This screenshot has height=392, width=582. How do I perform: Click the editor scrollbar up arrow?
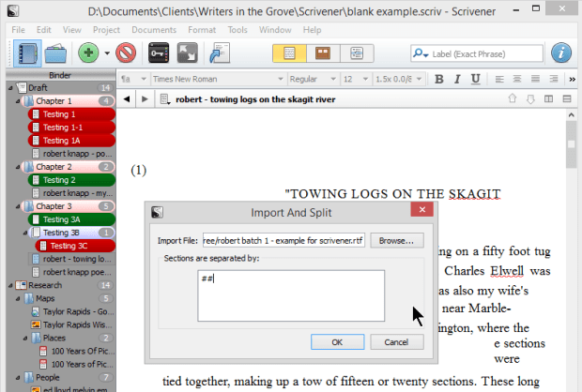pyautogui.click(x=572, y=115)
